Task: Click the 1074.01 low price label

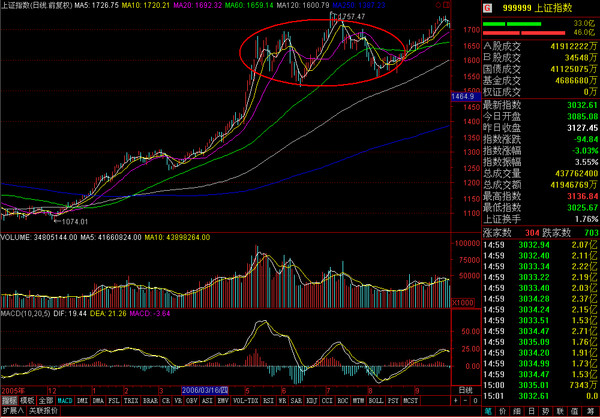Action: [75, 222]
